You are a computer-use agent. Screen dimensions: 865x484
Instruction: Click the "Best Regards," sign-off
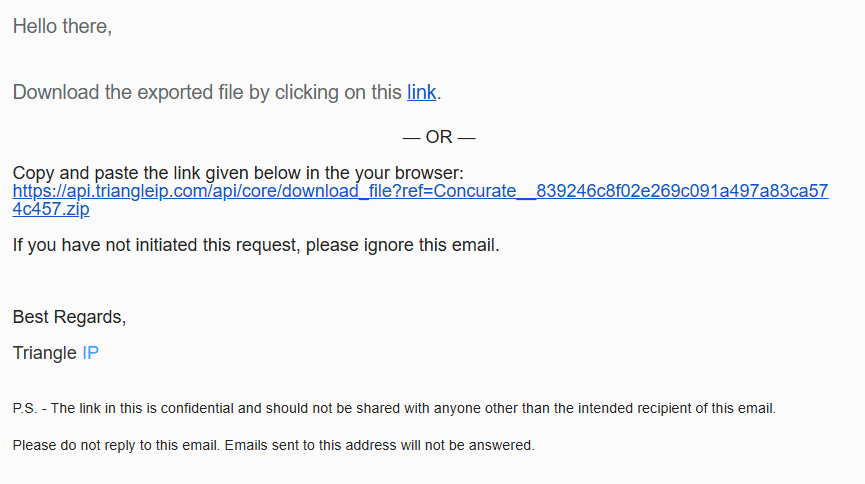coord(70,317)
